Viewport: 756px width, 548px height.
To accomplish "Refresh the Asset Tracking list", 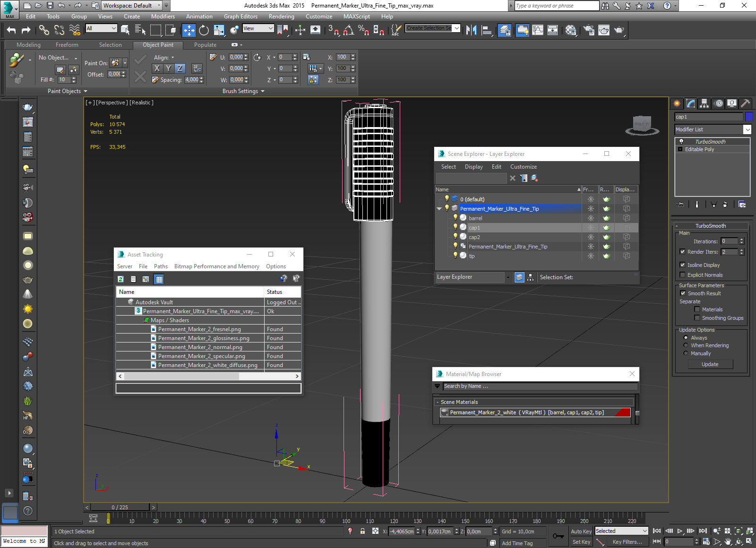I will (x=121, y=279).
